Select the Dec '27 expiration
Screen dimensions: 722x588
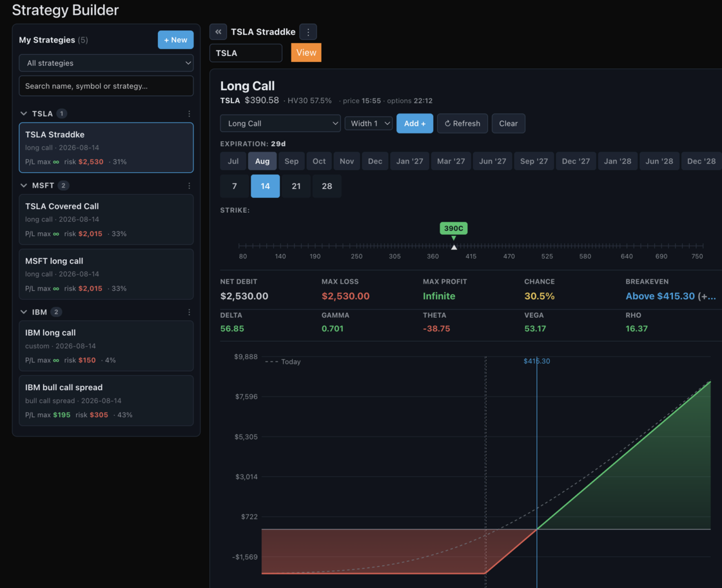[576, 161]
